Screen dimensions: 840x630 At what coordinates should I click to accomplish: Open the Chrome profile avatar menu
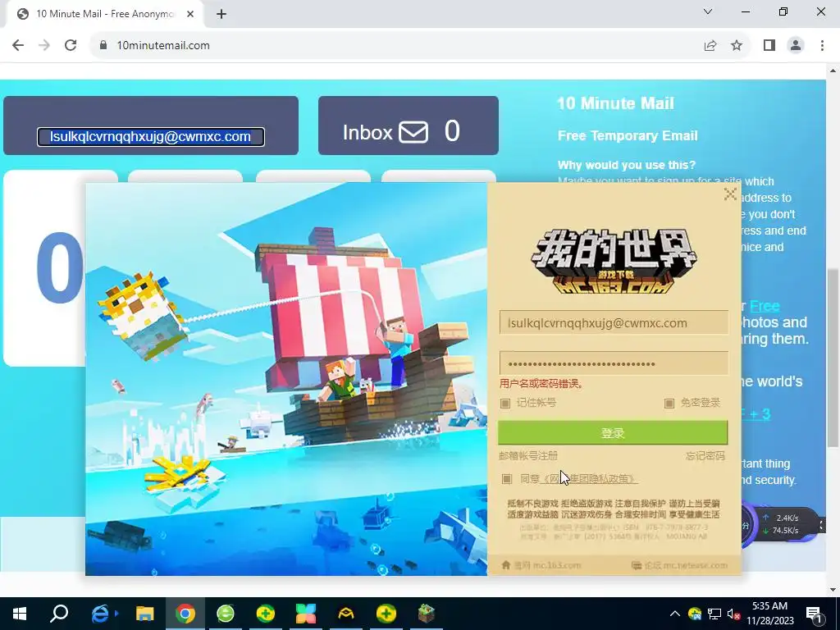(796, 46)
